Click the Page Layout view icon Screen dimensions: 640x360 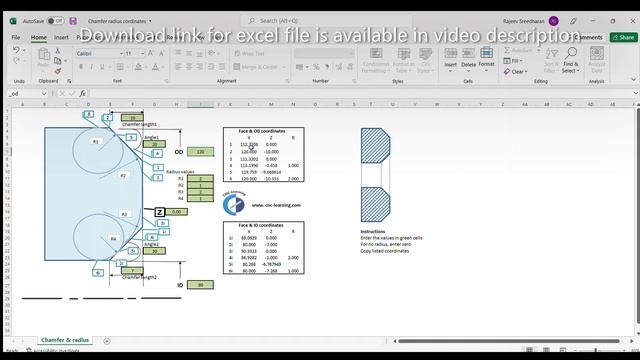[x=546, y=350]
